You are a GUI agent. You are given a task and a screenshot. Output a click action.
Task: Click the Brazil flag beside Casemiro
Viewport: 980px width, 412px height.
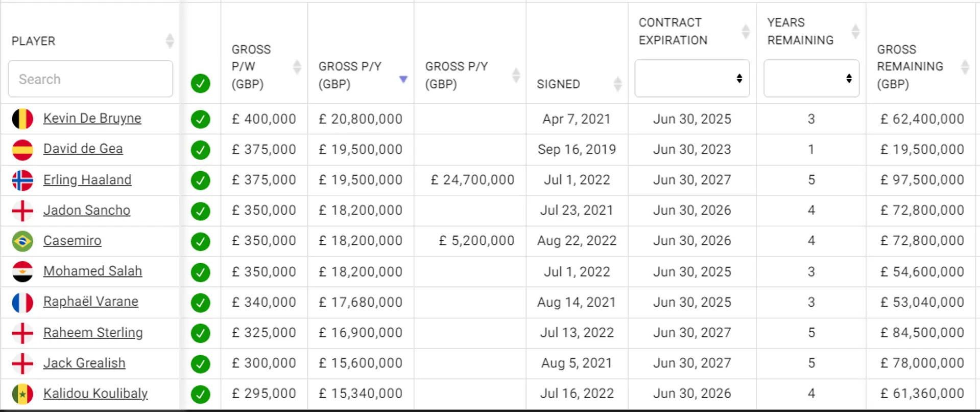pyautogui.click(x=22, y=241)
